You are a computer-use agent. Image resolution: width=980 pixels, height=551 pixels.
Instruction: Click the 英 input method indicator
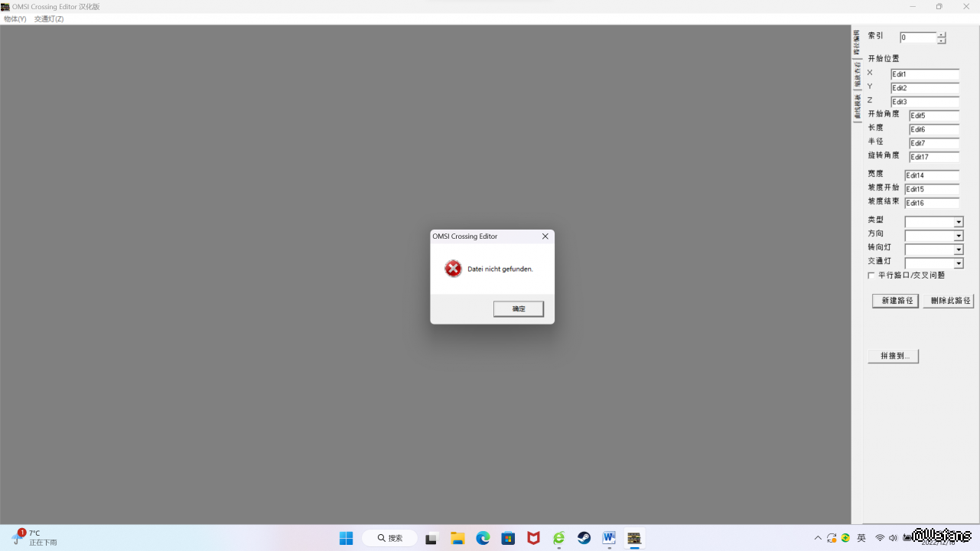click(x=861, y=538)
